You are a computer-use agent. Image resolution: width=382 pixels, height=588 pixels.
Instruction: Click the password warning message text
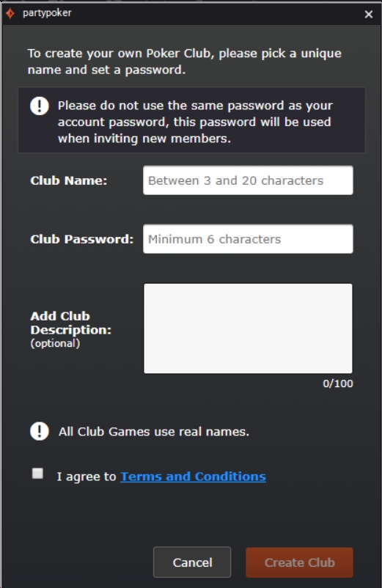pyautogui.click(x=195, y=122)
